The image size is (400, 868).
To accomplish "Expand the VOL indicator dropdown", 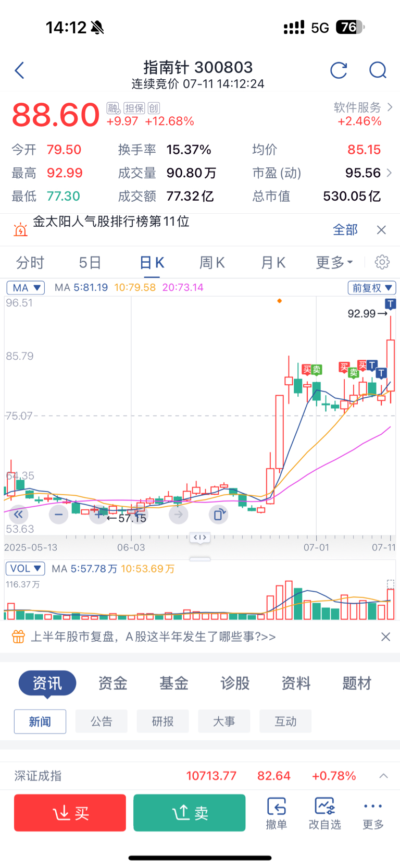I will [25, 568].
